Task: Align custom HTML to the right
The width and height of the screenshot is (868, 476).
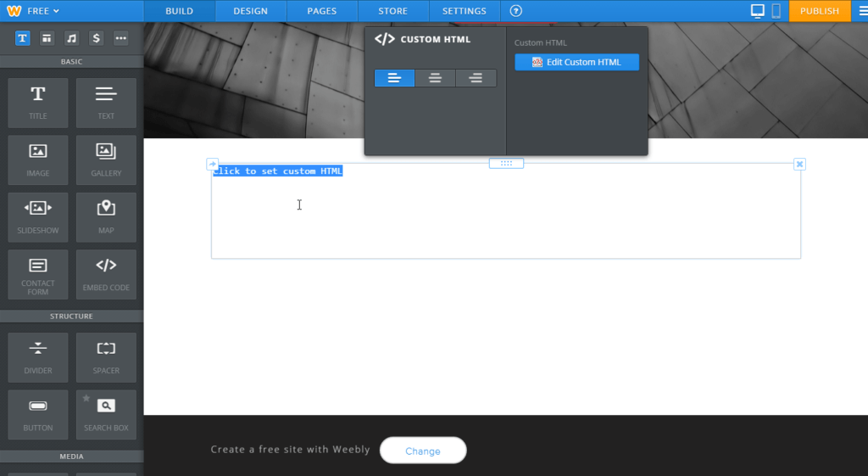Action: pos(476,78)
